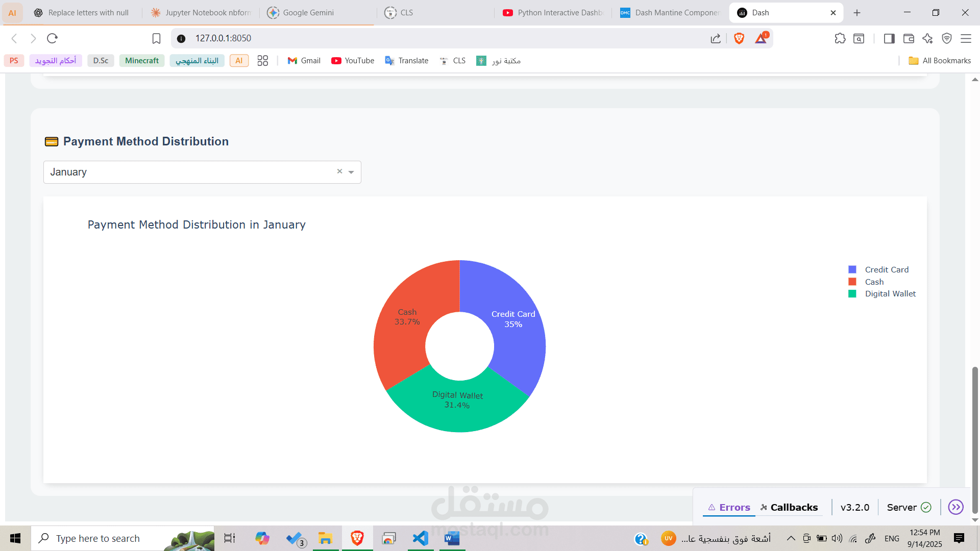Screen dimensions: 980x551
Task: Clear the January selection with X
Action: (x=339, y=171)
